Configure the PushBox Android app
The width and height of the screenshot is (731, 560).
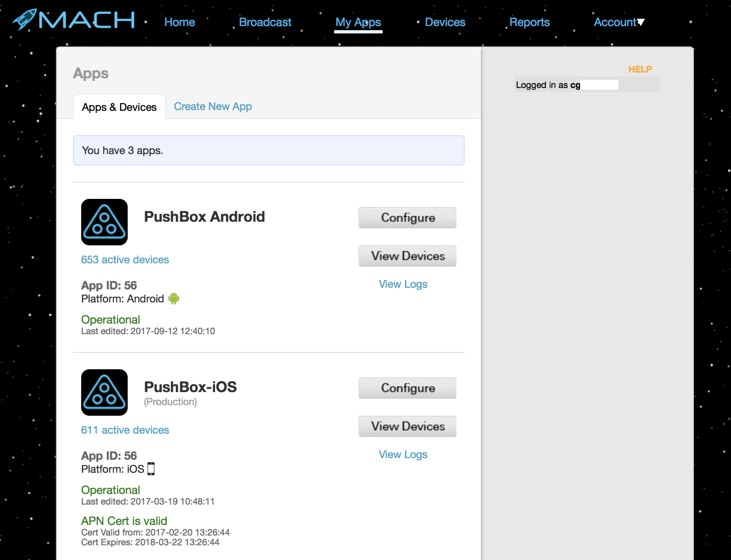[408, 218]
